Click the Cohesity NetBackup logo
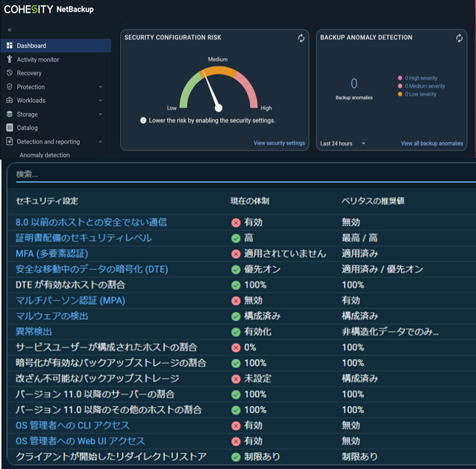The image size is (476, 469). 49,9
